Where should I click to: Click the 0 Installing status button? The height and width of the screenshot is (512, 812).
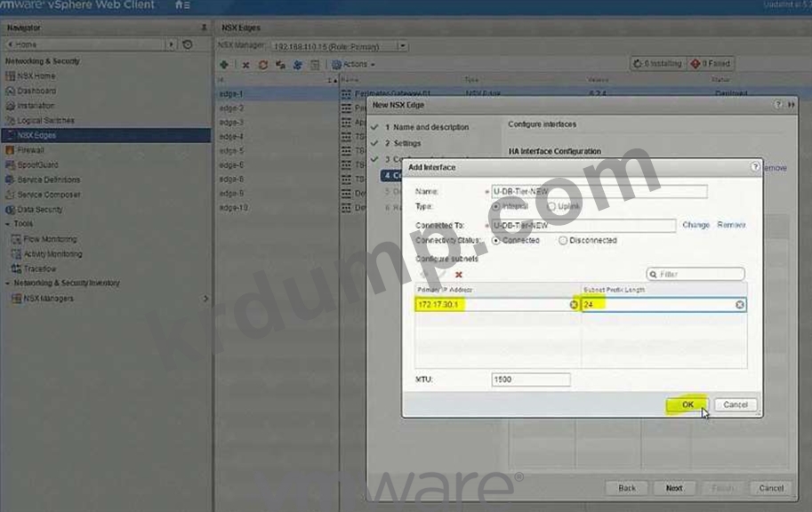pos(657,64)
